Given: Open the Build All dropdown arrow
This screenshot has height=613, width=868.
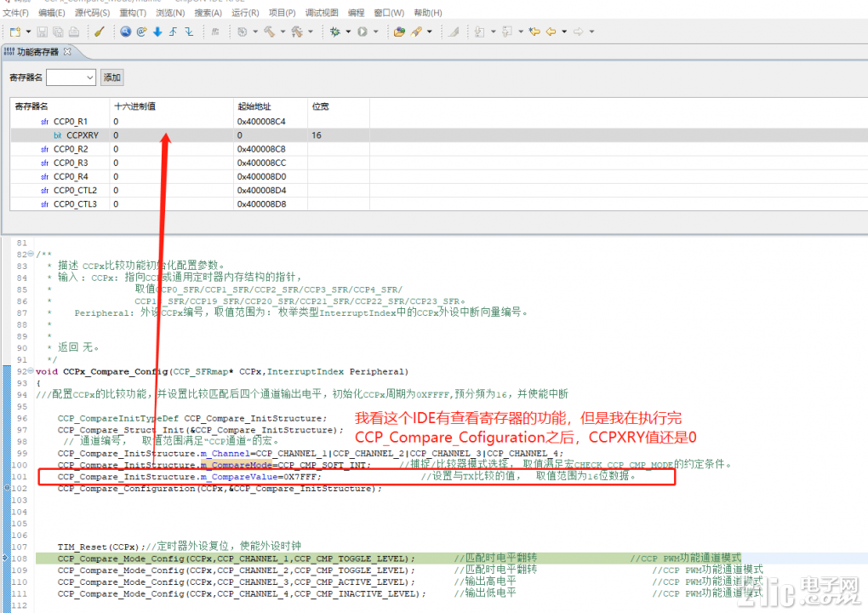Looking at the screenshot, I should (311, 32).
